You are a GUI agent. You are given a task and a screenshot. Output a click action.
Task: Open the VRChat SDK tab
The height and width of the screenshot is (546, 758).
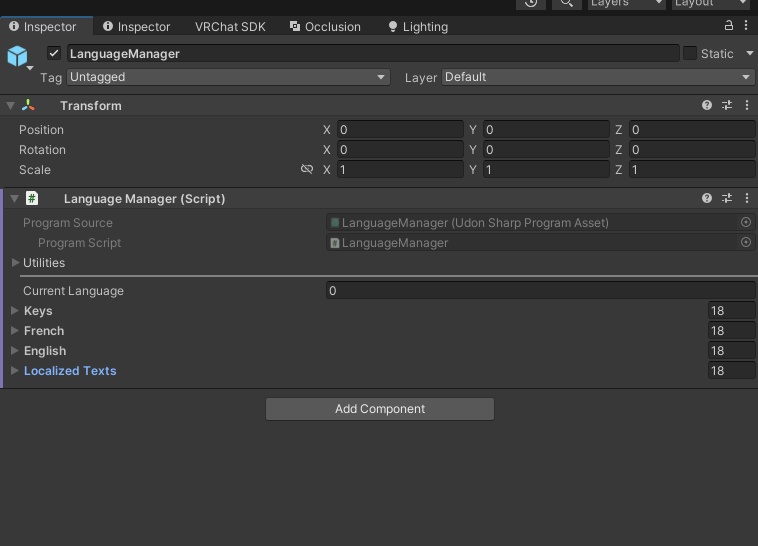click(230, 27)
